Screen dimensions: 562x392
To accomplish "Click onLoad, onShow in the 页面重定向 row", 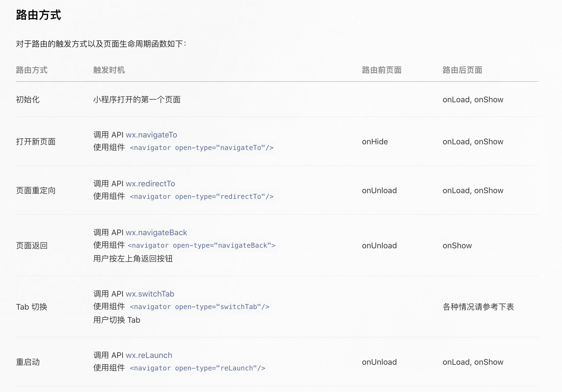I will tap(473, 191).
